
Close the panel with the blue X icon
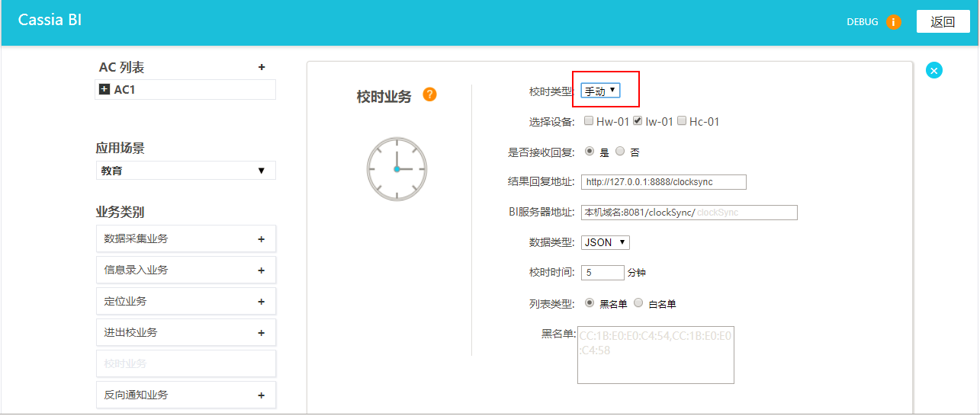tap(933, 70)
